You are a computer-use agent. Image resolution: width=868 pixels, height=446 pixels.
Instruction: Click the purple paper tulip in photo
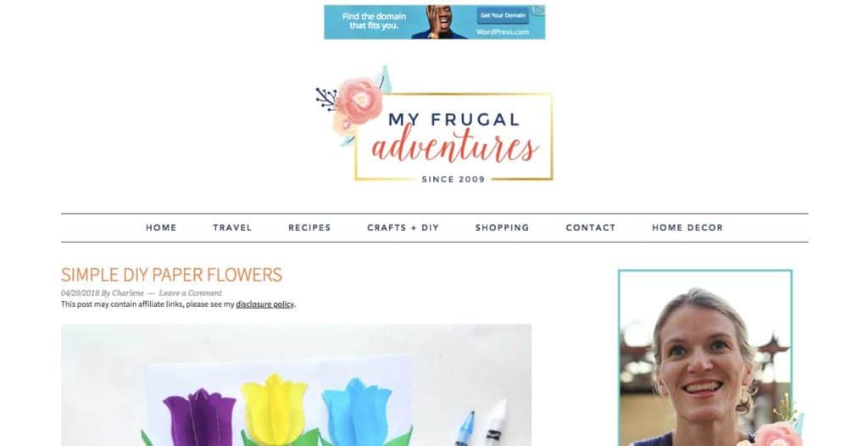[x=200, y=418]
